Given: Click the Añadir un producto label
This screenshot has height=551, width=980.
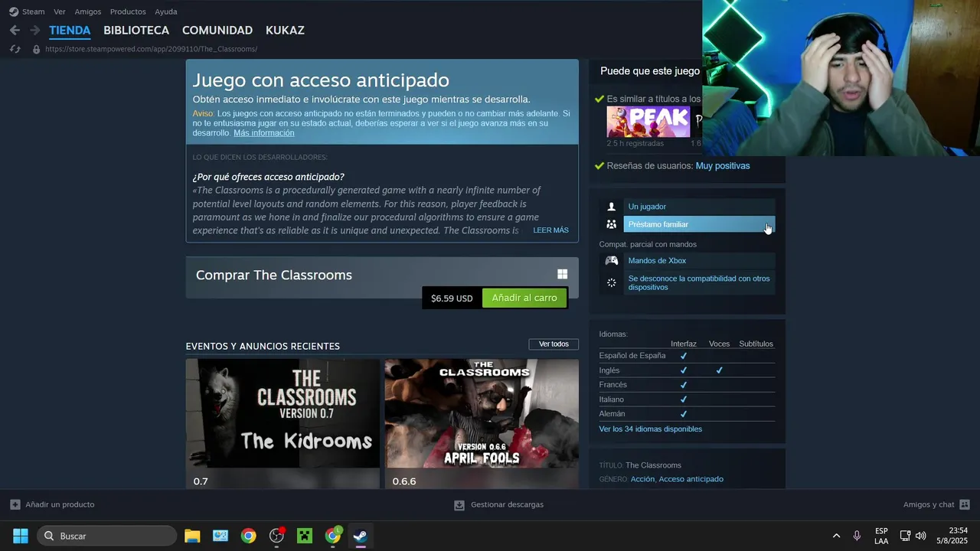Looking at the screenshot, I should (60, 504).
